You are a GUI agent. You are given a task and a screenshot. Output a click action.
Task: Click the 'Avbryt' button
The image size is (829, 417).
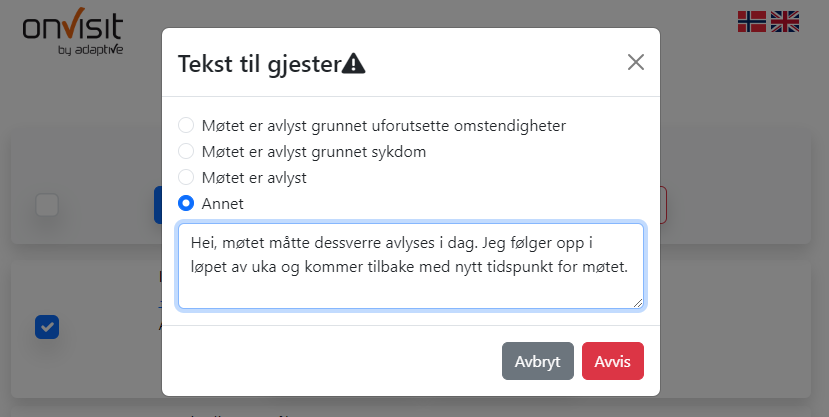click(538, 361)
